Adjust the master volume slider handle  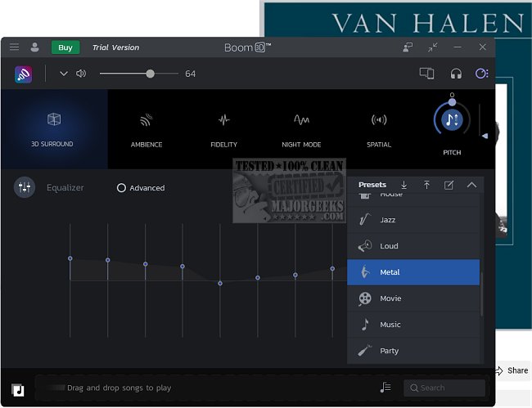tap(151, 74)
